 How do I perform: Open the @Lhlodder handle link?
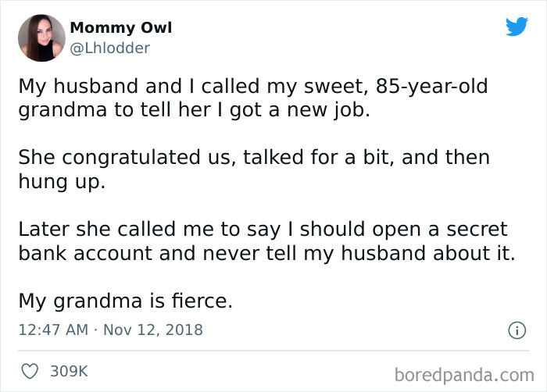[x=109, y=48]
